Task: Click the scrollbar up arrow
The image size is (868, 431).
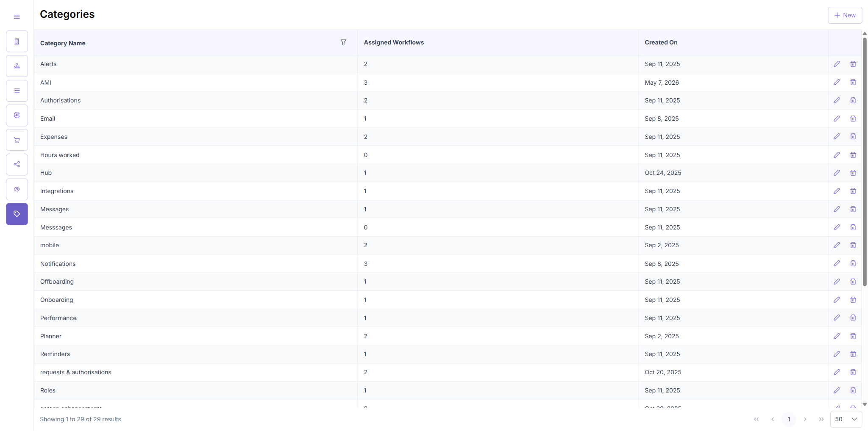Action: 865,33
